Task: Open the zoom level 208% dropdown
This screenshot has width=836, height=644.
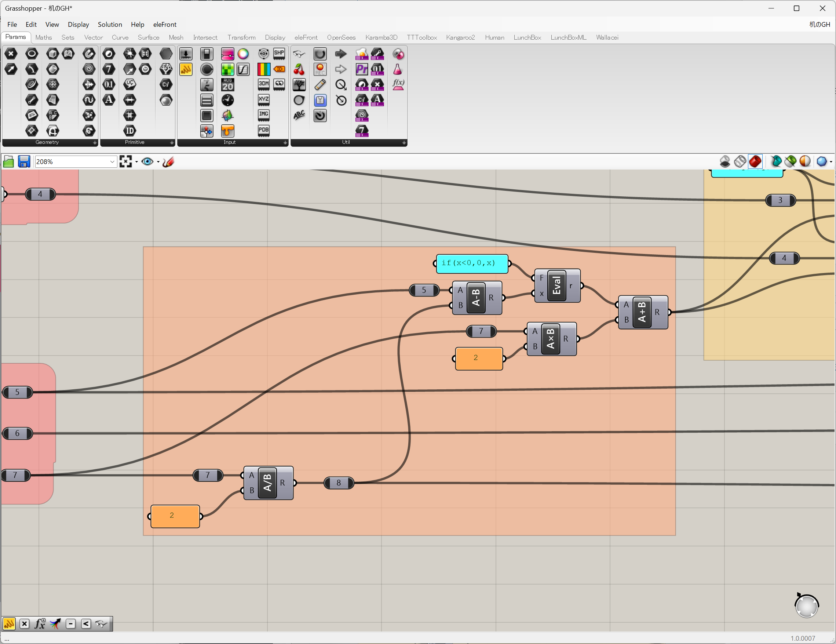Action: coord(112,162)
